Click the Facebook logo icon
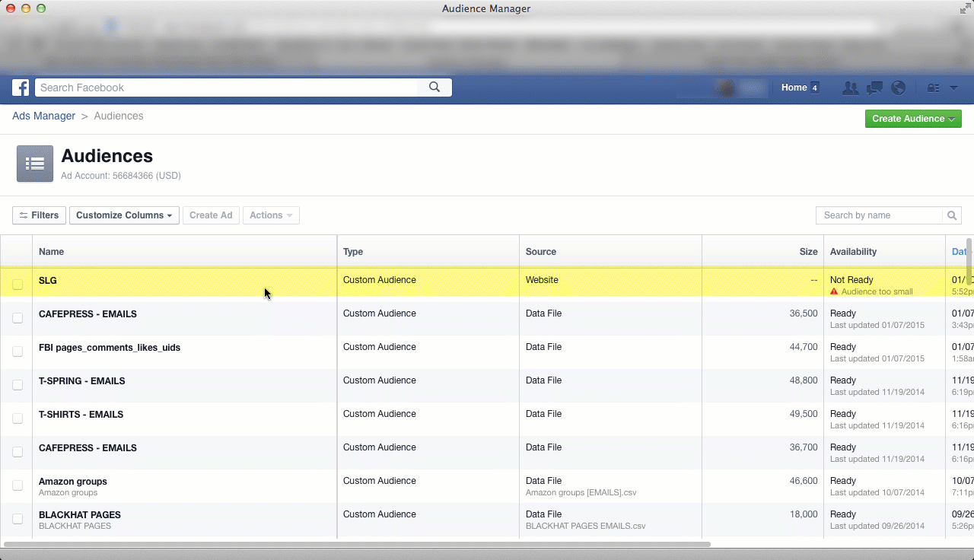Viewport: 974px width, 560px height. click(x=21, y=87)
